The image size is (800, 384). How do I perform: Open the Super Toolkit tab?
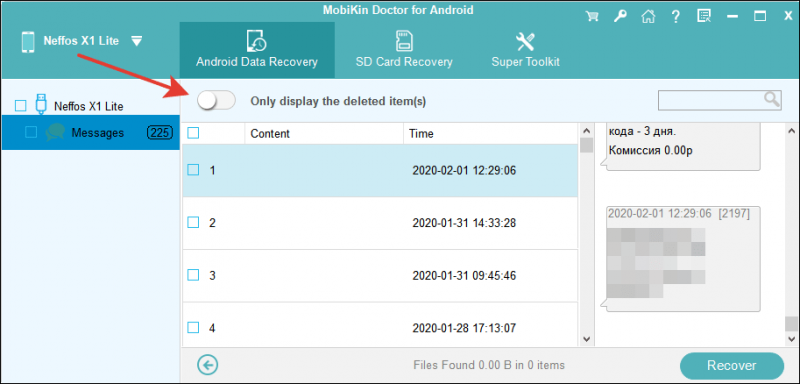point(526,49)
